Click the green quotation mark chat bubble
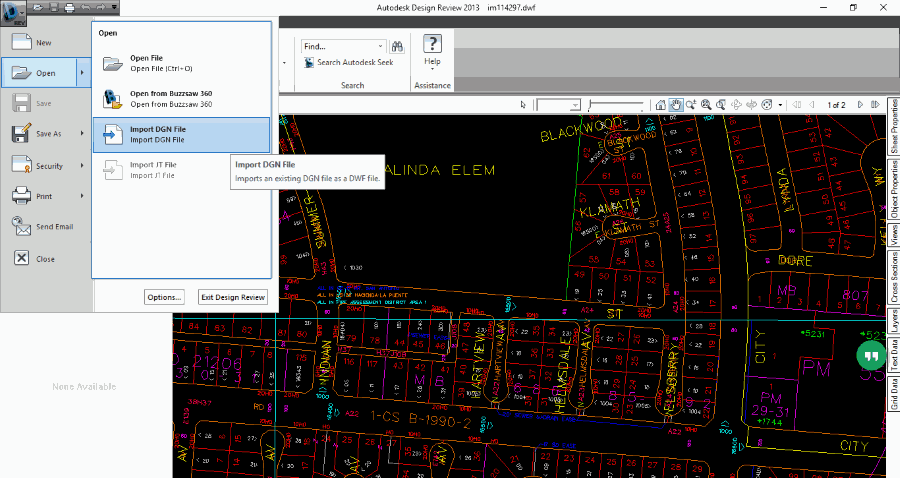 (x=871, y=356)
